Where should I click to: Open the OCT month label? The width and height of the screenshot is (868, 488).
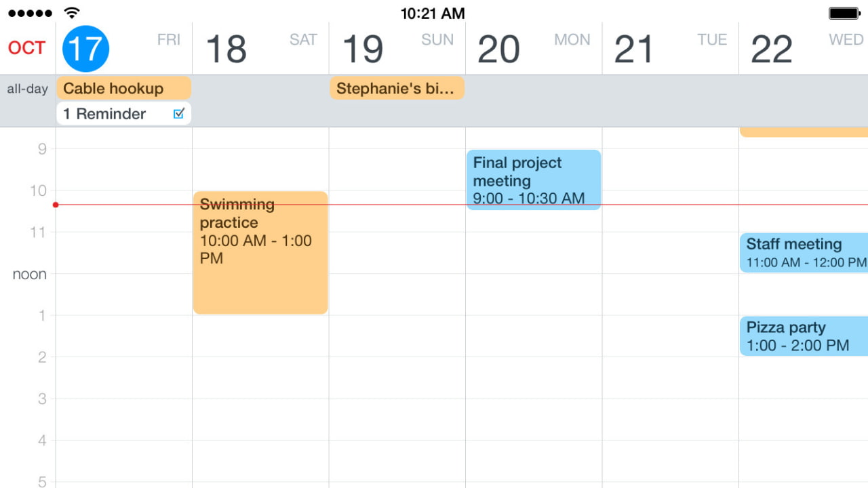coord(27,48)
